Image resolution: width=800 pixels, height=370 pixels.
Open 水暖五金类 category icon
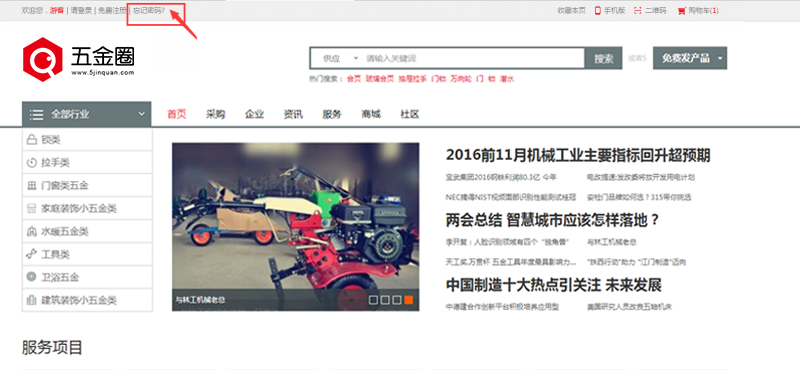(x=32, y=232)
